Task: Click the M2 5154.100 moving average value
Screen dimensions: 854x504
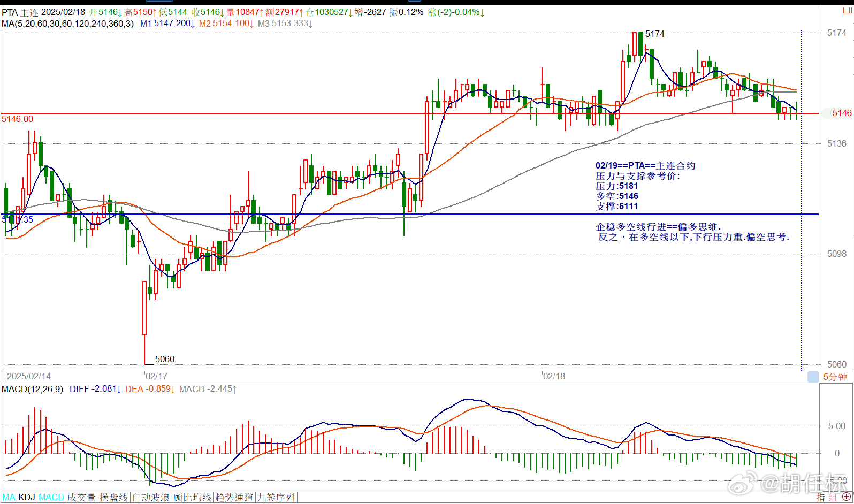Action: (x=226, y=24)
